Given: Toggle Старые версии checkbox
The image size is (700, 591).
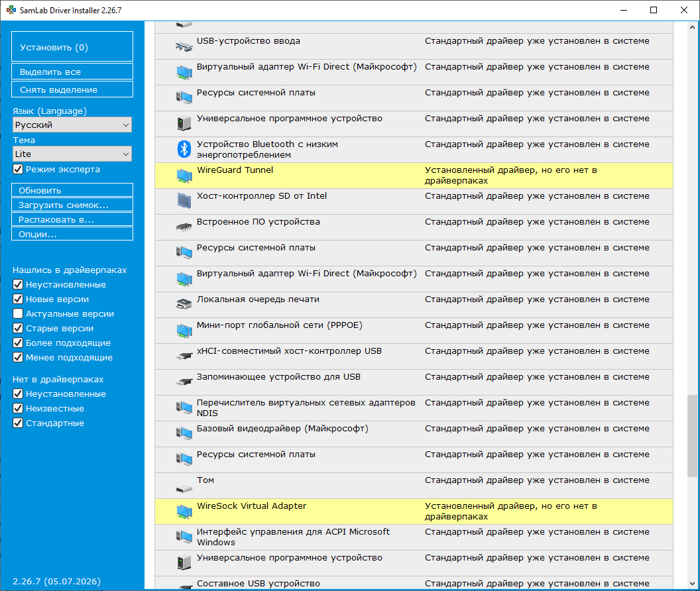Looking at the screenshot, I should point(18,328).
